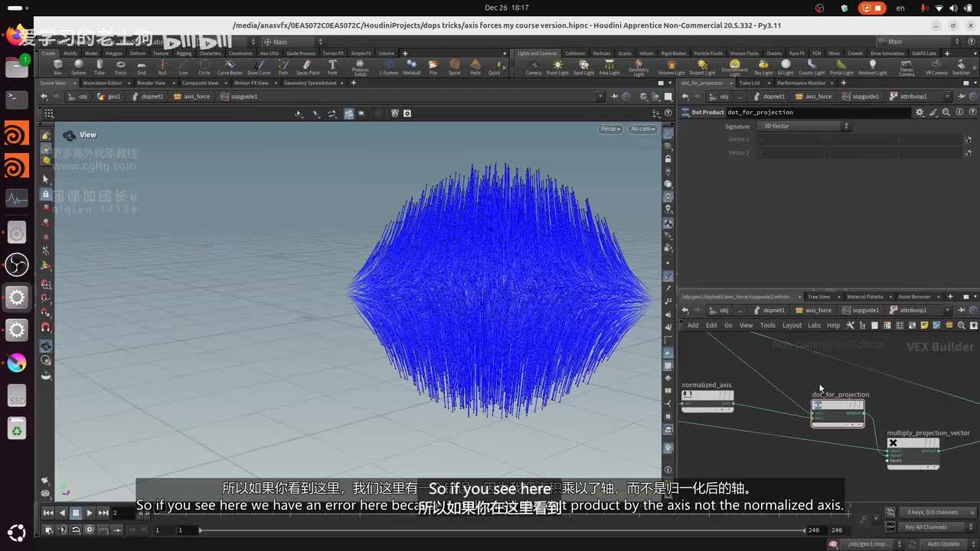Select the Font shelf tool
This screenshot has width=980, height=551.
(332, 66)
